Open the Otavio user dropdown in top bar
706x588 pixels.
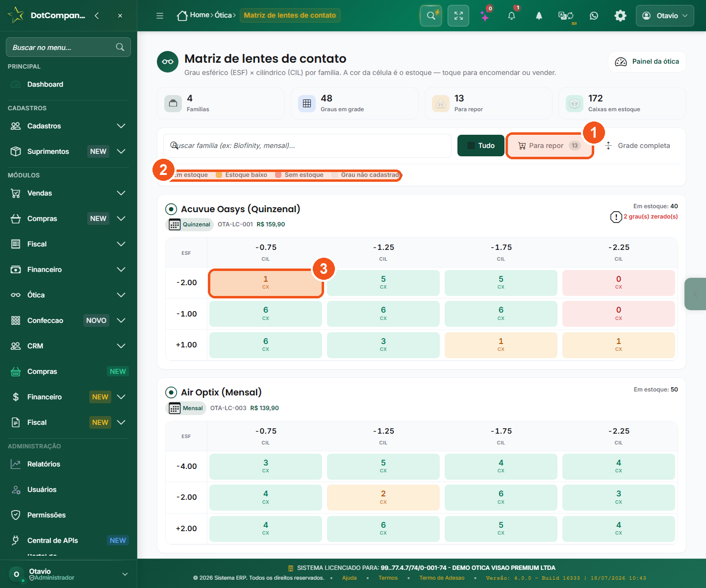pos(665,16)
